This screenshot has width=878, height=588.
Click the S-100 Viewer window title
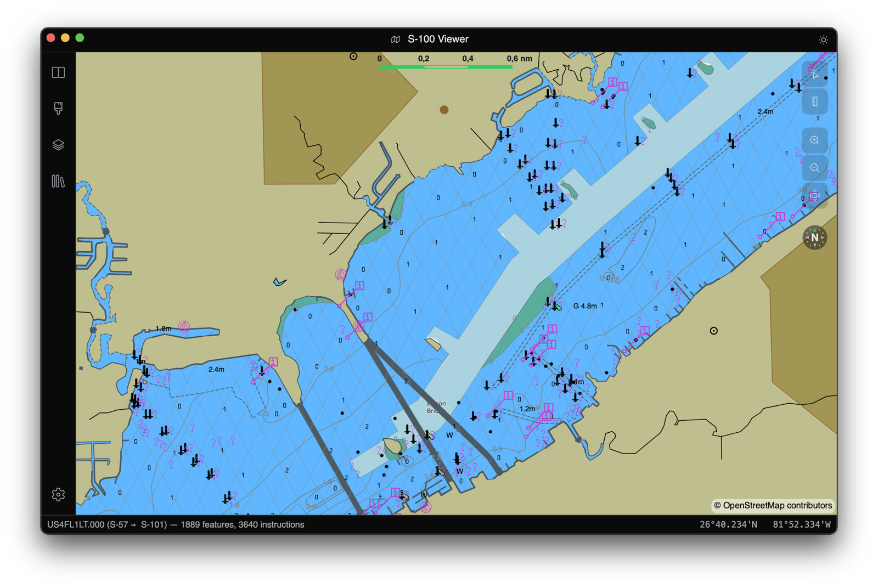pyautogui.click(x=438, y=39)
